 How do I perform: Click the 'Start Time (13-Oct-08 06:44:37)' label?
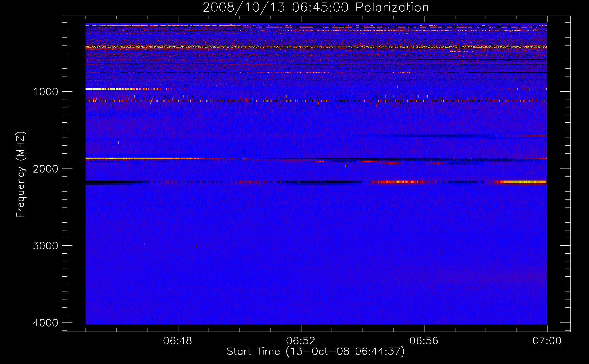point(316,352)
